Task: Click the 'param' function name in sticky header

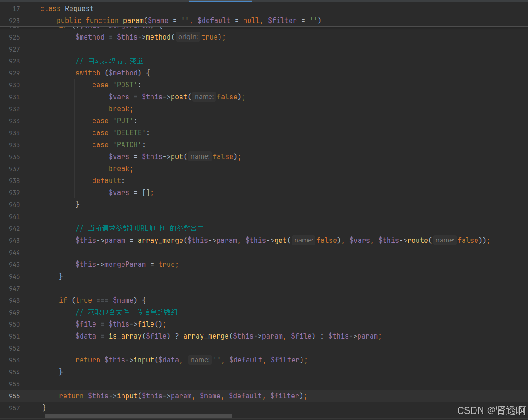Action: 133,20
